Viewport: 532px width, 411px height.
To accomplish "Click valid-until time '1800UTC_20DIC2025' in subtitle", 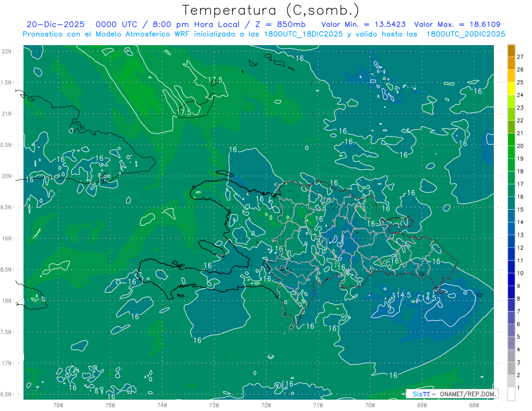I will pyautogui.click(x=465, y=34).
